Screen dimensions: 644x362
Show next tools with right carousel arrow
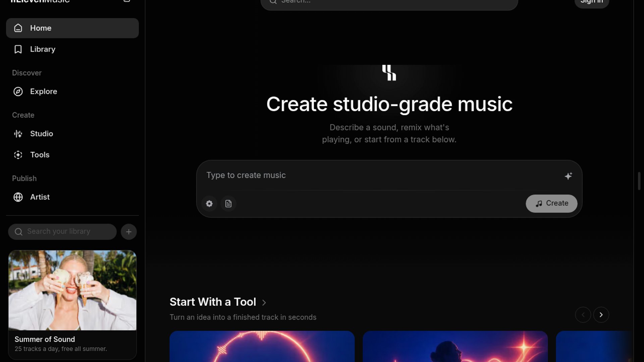point(601,315)
